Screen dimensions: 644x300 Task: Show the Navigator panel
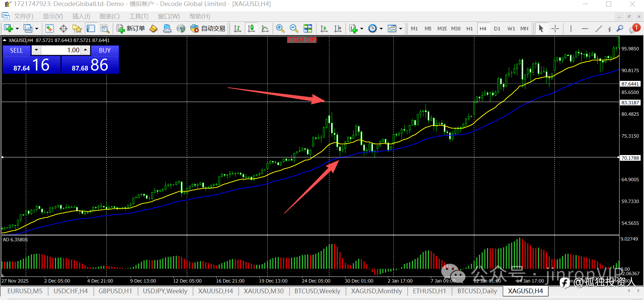[x=77, y=29]
